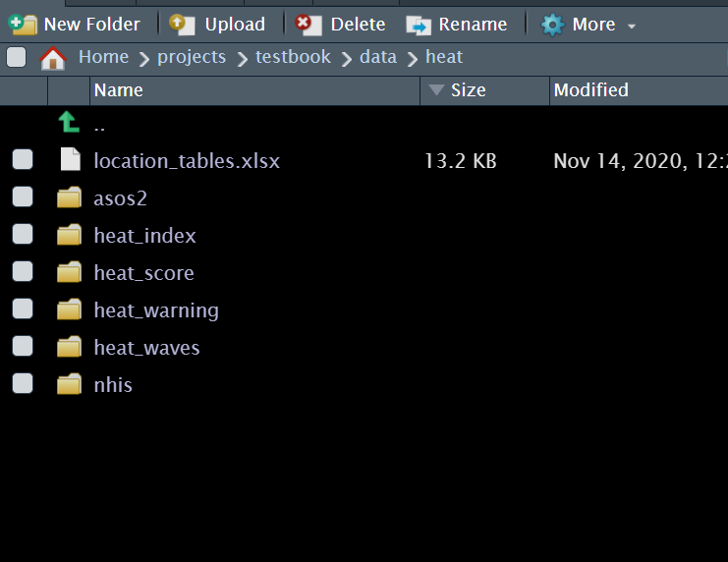Click the Delete button label

pos(358,25)
